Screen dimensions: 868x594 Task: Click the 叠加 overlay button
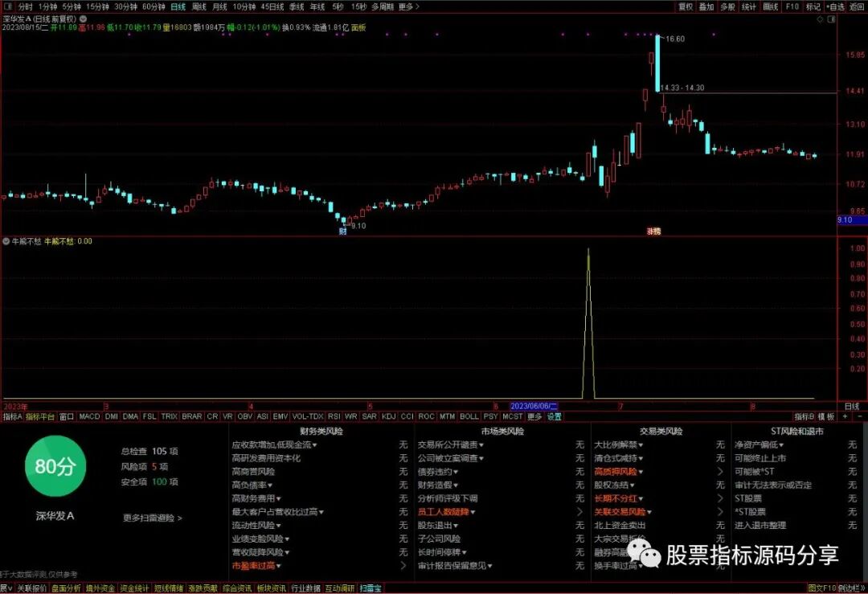pos(706,6)
